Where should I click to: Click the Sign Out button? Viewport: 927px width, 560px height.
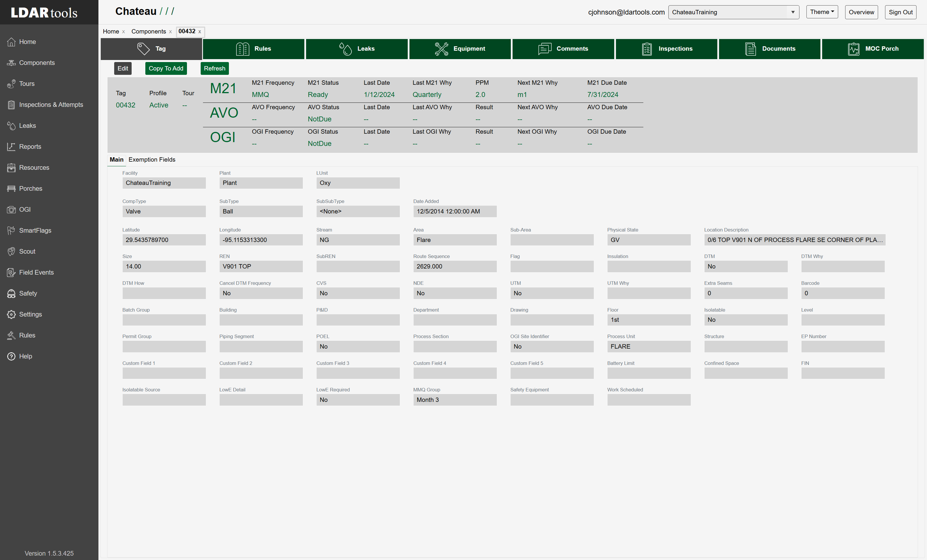[x=900, y=12]
